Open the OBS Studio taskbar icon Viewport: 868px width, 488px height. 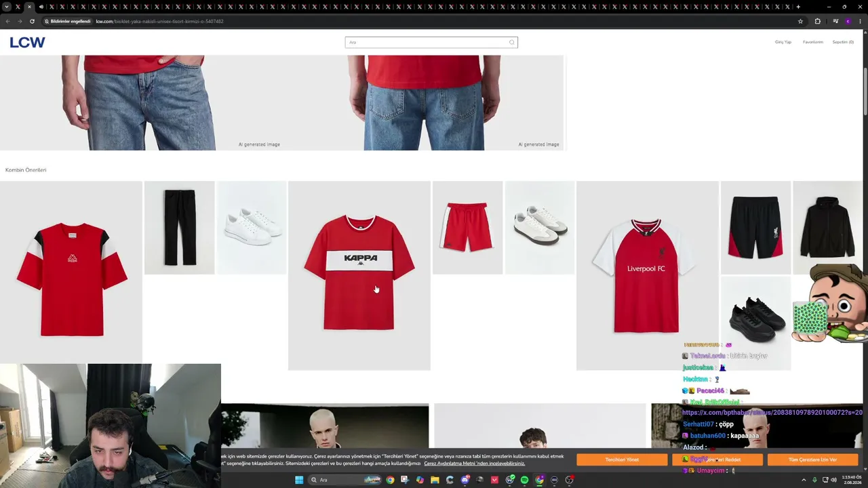click(570, 480)
